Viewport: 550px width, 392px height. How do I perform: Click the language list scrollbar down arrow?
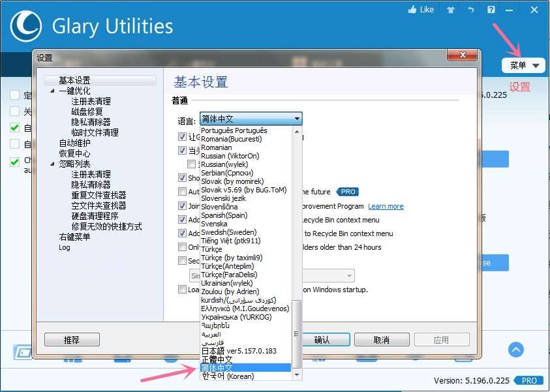pos(298,376)
